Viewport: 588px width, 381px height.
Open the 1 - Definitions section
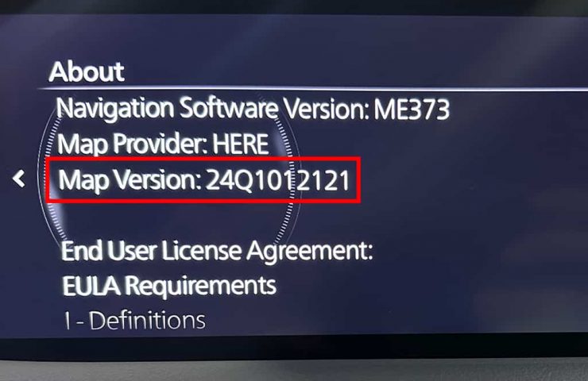pos(134,321)
